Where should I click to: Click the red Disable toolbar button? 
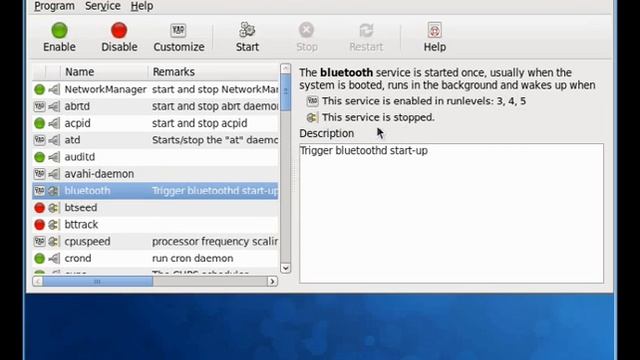pyautogui.click(x=119, y=37)
